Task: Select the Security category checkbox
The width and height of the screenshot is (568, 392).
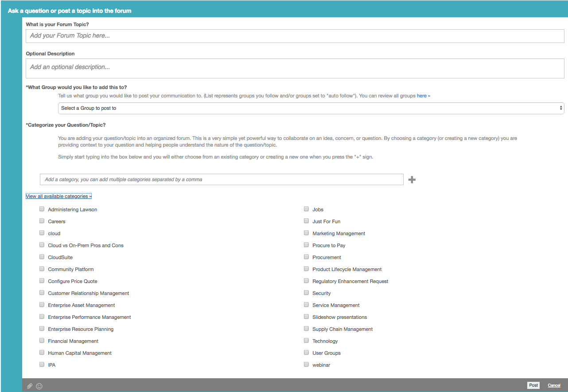Action: coord(306,293)
